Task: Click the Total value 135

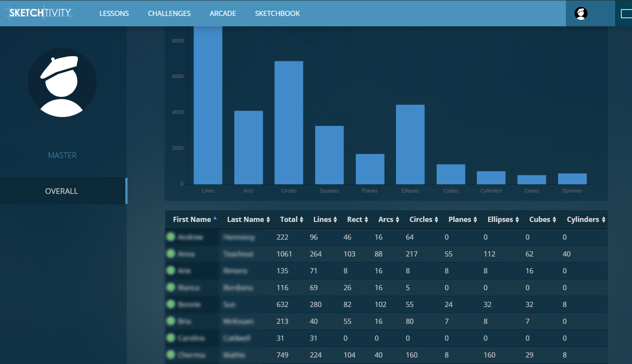Action: pyautogui.click(x=282, y=271)
